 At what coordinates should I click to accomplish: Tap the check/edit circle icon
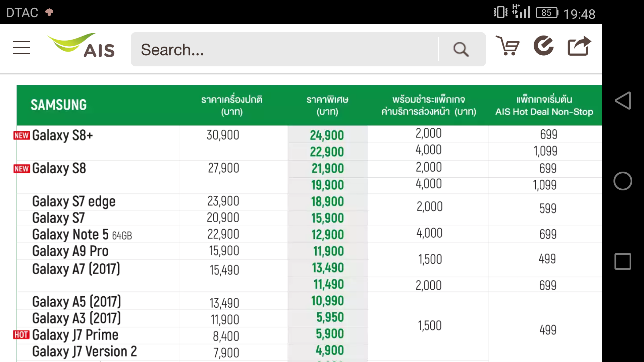(544, 46)
